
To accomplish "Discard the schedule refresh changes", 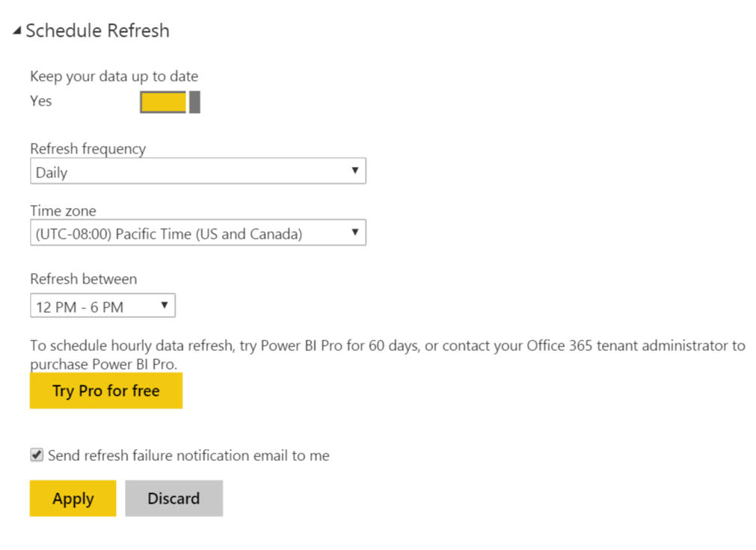I will pyautogui.click(x=173, y=498).
